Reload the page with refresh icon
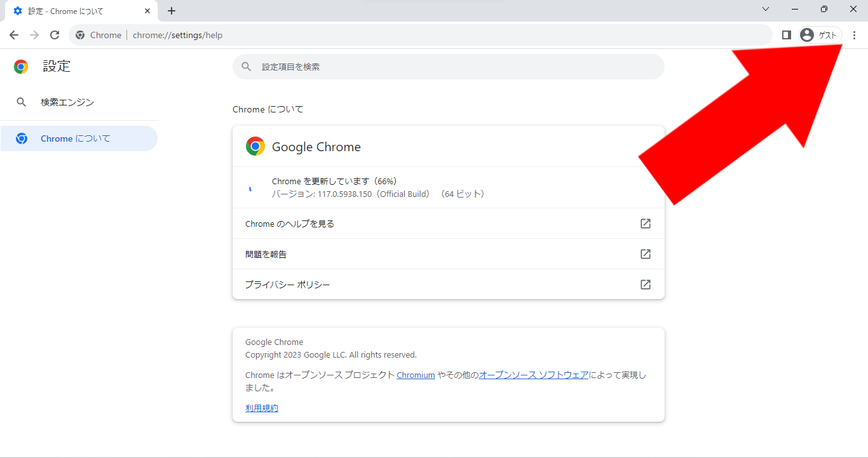868x458 pixels. click(55, 35)
